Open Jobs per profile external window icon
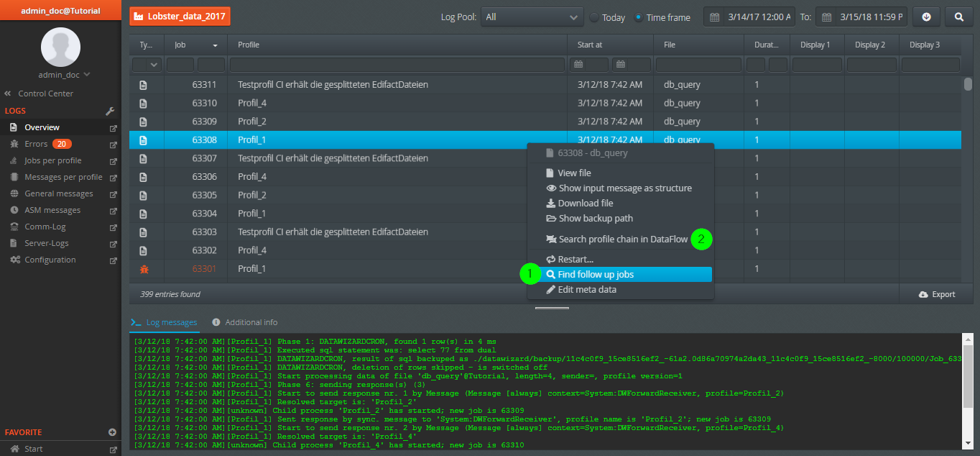Screen dimensions: 980x456 112,161
